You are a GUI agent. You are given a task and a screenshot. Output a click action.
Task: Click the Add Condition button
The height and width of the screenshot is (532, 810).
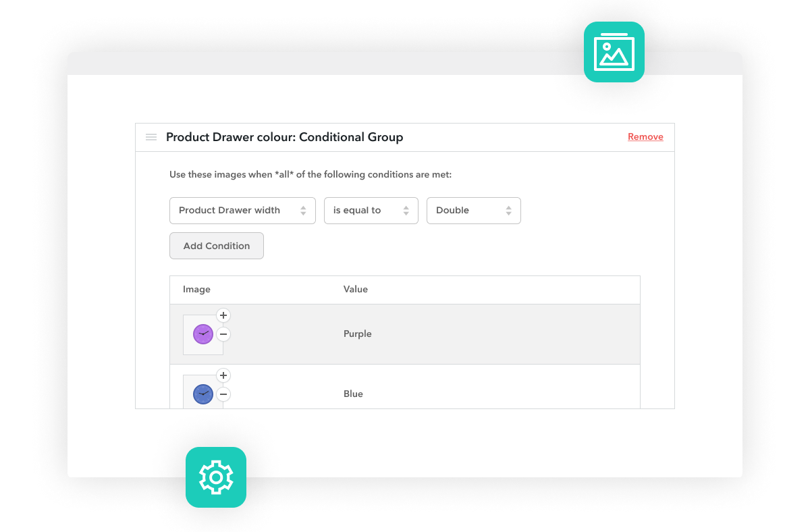[216, 246]
